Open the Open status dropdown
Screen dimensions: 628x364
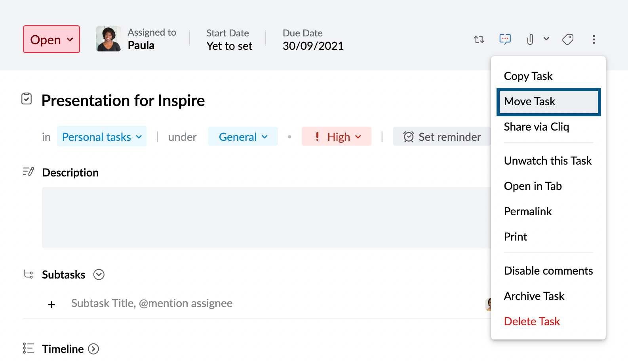point(51,40)
